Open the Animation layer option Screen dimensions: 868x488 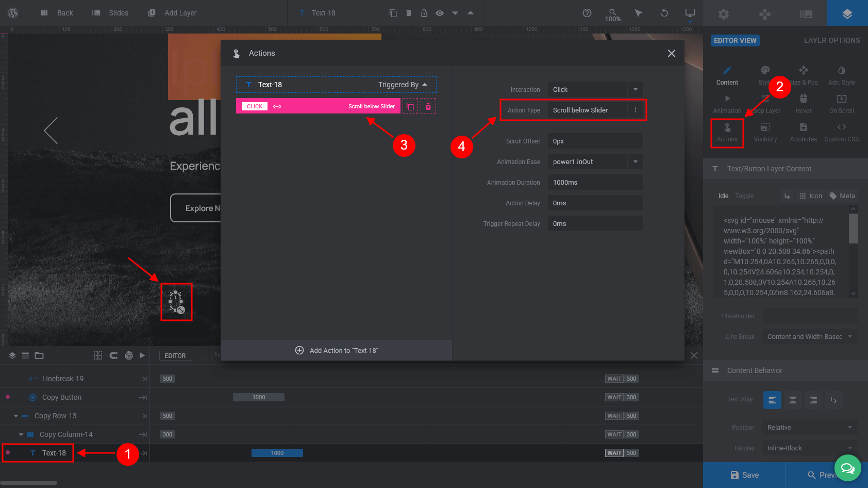pyautogui.click(x=727, y=104)
